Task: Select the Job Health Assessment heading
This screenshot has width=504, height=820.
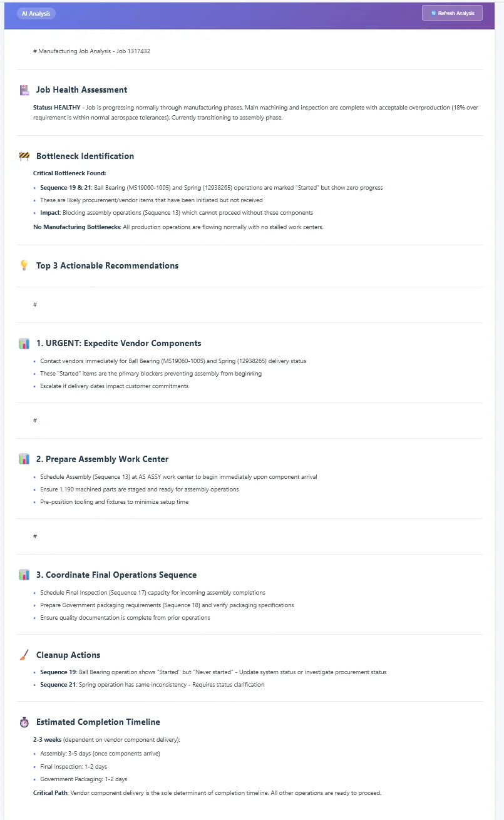Action: (81, 90)
